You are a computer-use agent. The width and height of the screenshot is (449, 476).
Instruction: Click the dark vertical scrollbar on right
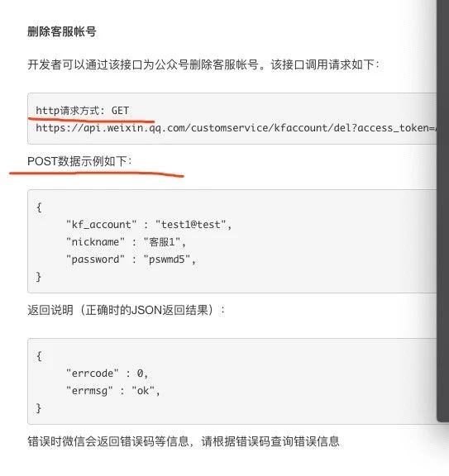(x=443, y=209)
